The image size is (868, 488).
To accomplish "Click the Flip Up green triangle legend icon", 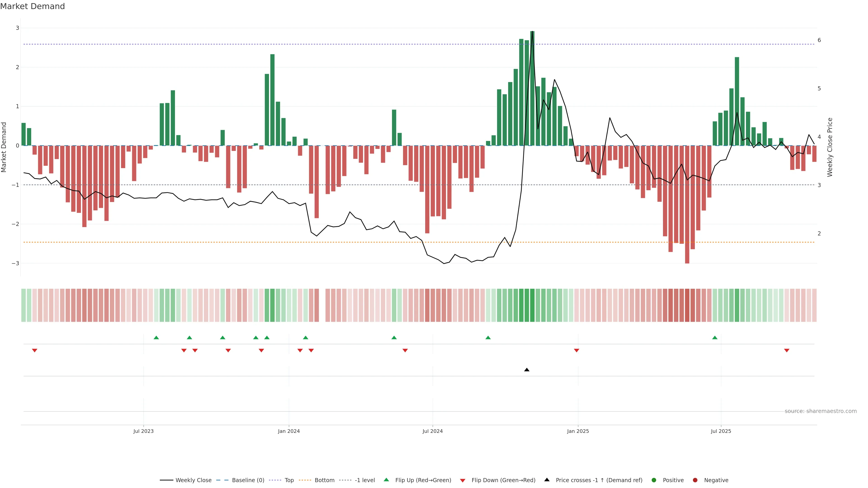I will tap(387, 480).
